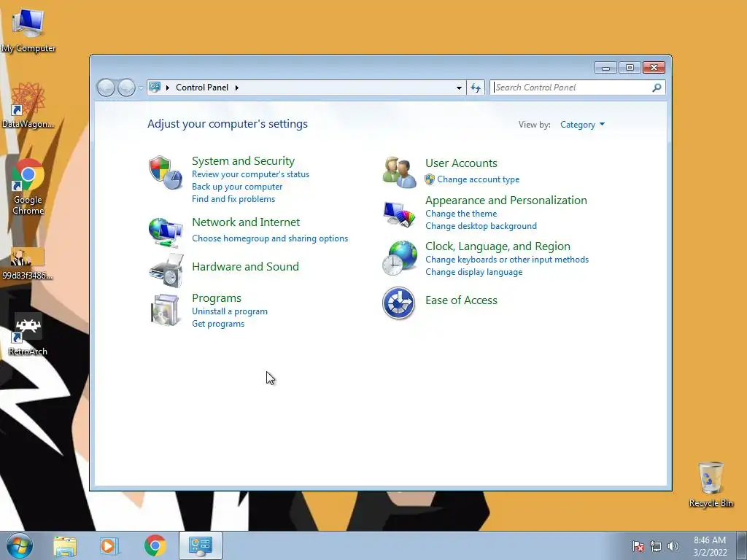Open System and Security category
Screen dimensions: 747x560
(243, 161)
